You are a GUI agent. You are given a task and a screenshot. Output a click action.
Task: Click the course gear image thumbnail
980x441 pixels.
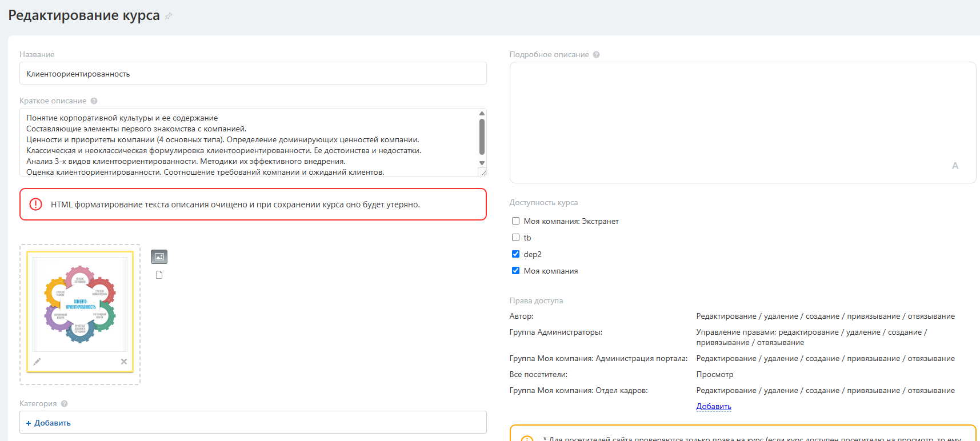(x=80, y=304)
